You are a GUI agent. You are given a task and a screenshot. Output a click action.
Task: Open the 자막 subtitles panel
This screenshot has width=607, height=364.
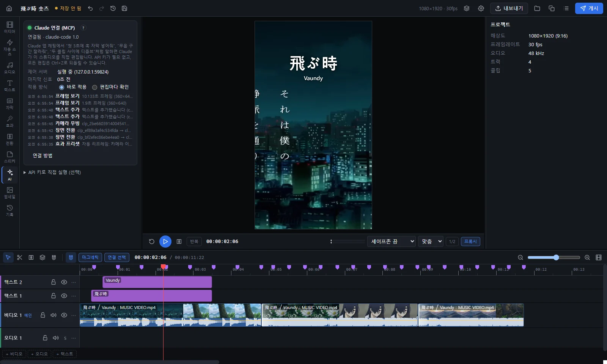(x=10, y=104)
